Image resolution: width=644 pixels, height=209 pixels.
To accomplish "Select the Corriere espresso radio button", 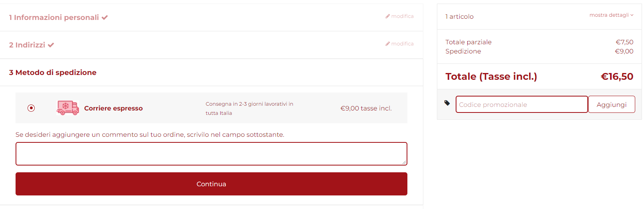I will (31, 108).
